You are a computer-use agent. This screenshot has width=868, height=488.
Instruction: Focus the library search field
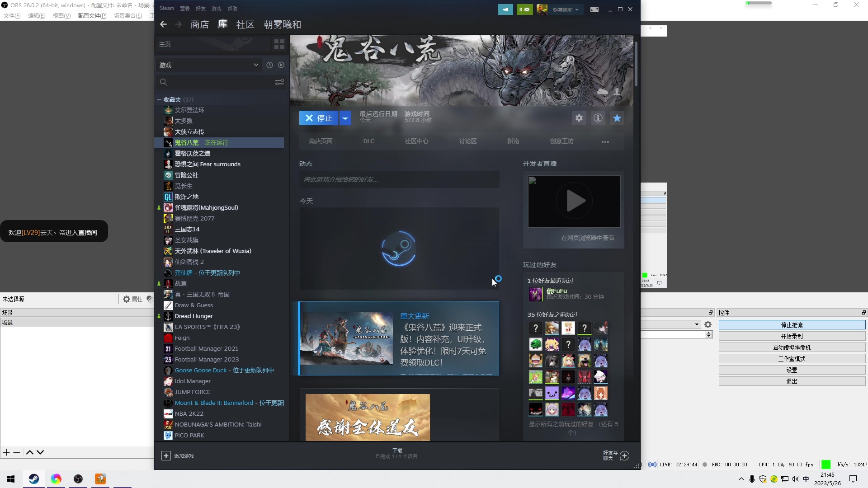(220, 82)
